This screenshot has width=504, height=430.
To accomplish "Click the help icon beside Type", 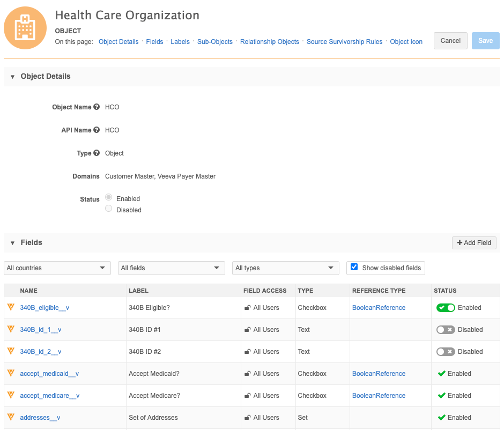I will [x=97, y=153].
